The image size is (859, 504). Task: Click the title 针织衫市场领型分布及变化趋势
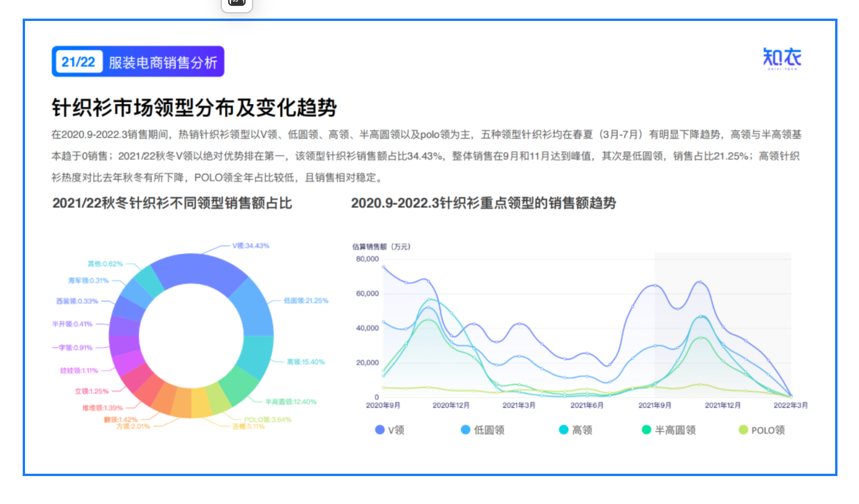click(x=194, y=108)
